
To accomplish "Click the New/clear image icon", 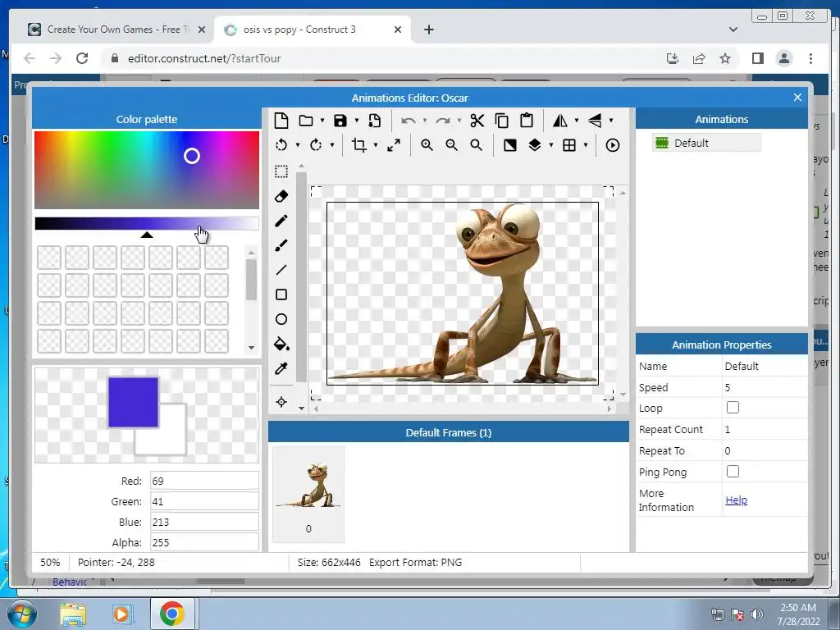I will point(281,121).
